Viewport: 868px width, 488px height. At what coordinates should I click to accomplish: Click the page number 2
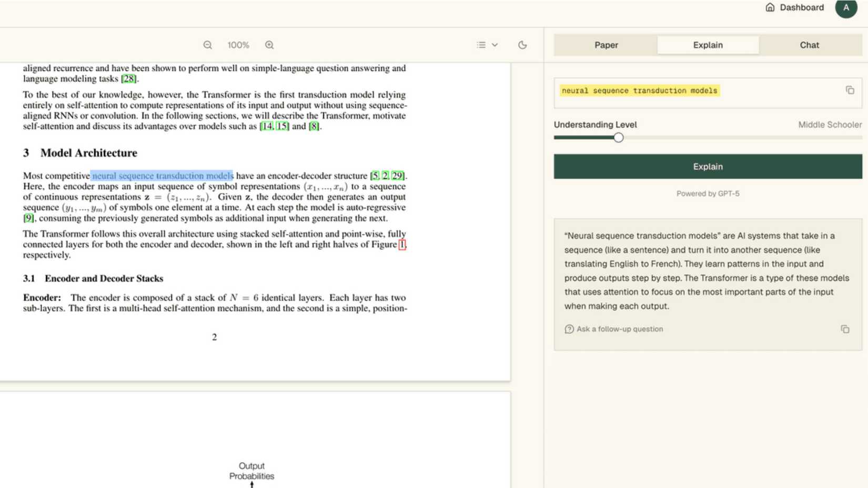[214, 337]
